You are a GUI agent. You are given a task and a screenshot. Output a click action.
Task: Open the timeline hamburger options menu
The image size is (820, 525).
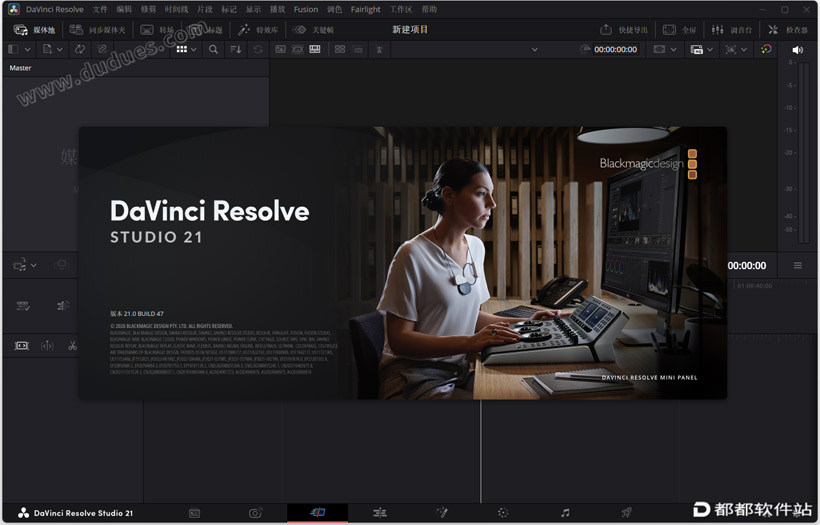(x=798, y=266)
